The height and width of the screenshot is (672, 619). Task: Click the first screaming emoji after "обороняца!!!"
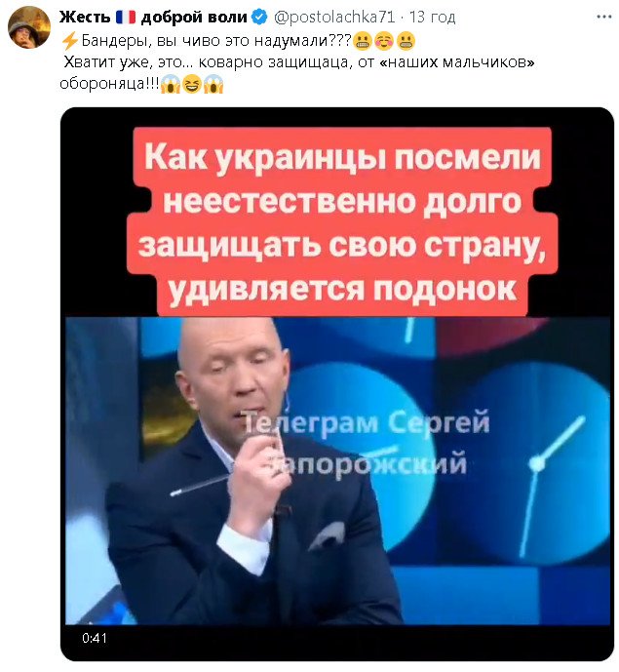tap(170, 84)
